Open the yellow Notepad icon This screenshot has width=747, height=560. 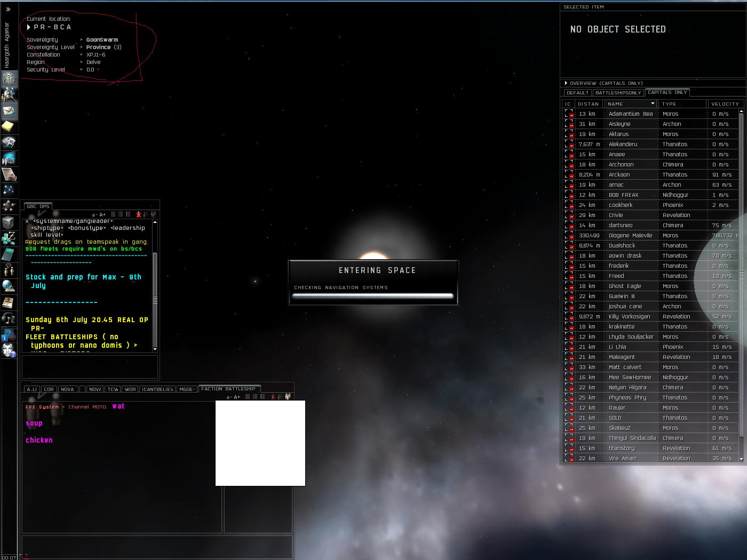(9, 126)
